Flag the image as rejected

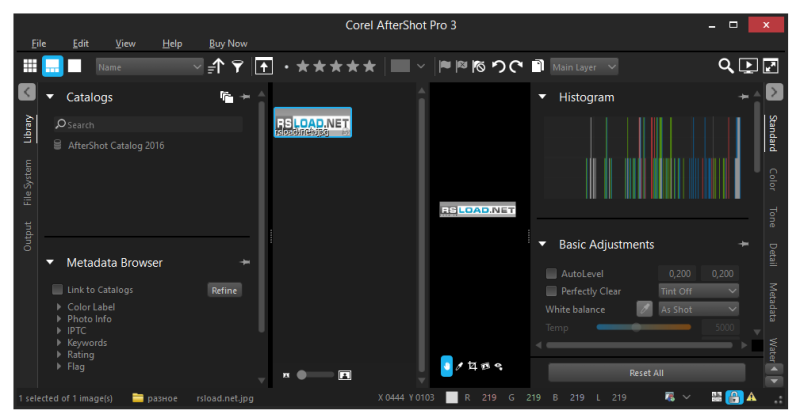pos(461,66)
